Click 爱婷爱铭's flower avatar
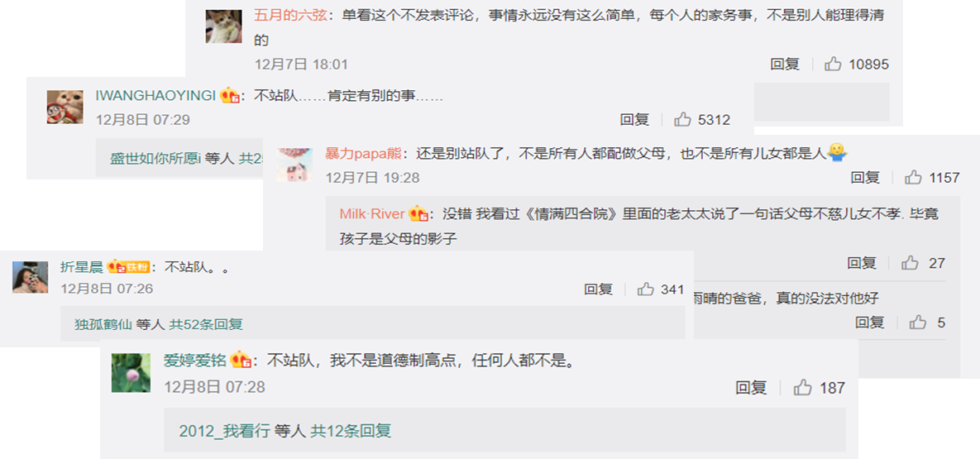Image resolution: width=980 pixels, height=459 pixels. pyautogui.click(x=131, y=373)
